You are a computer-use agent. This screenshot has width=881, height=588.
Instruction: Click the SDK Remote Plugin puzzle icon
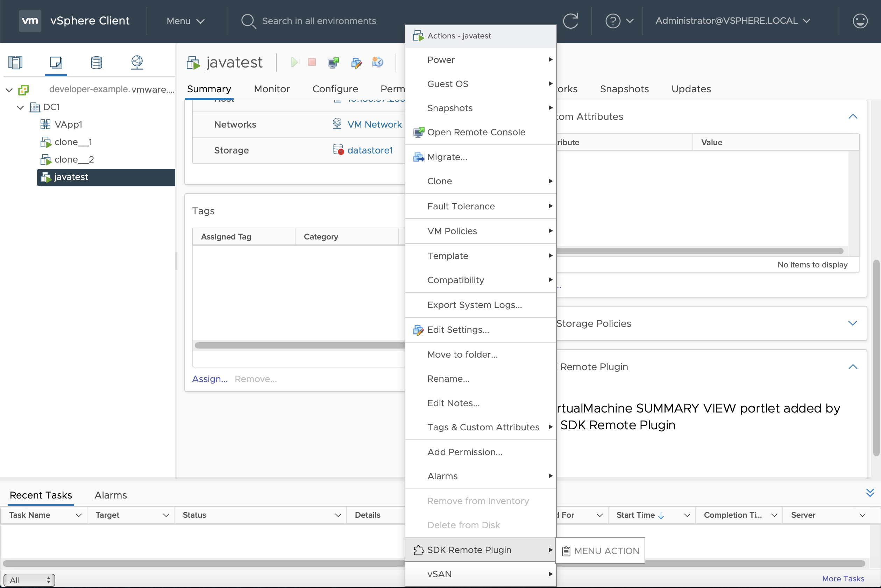pyautogui.click(x=418, y=550)
